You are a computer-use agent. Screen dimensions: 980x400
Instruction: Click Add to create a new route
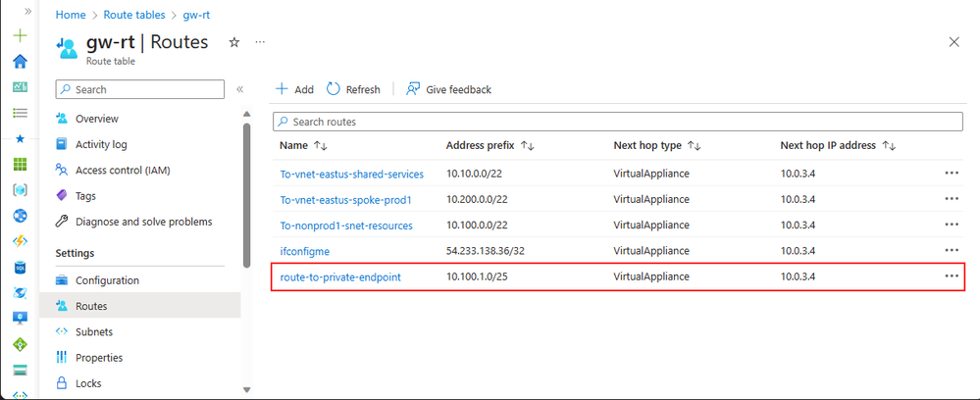pos(295,89)
